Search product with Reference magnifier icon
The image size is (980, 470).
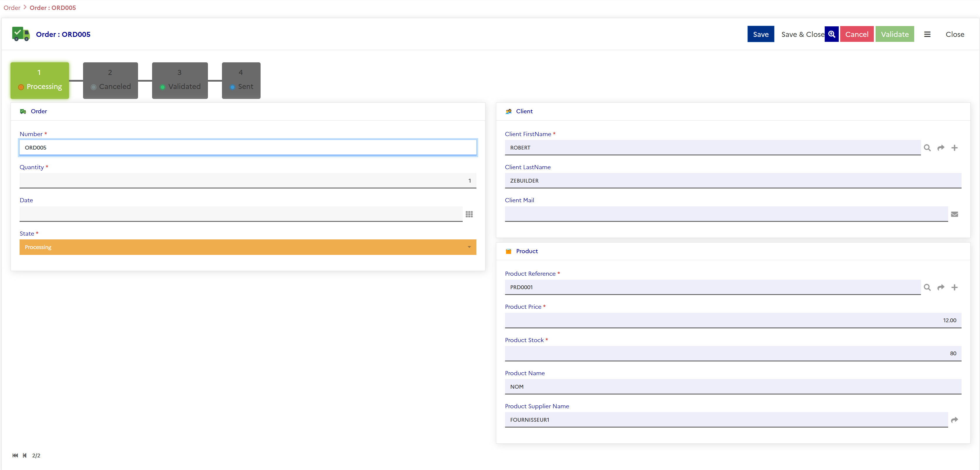(x=927, y=287)
